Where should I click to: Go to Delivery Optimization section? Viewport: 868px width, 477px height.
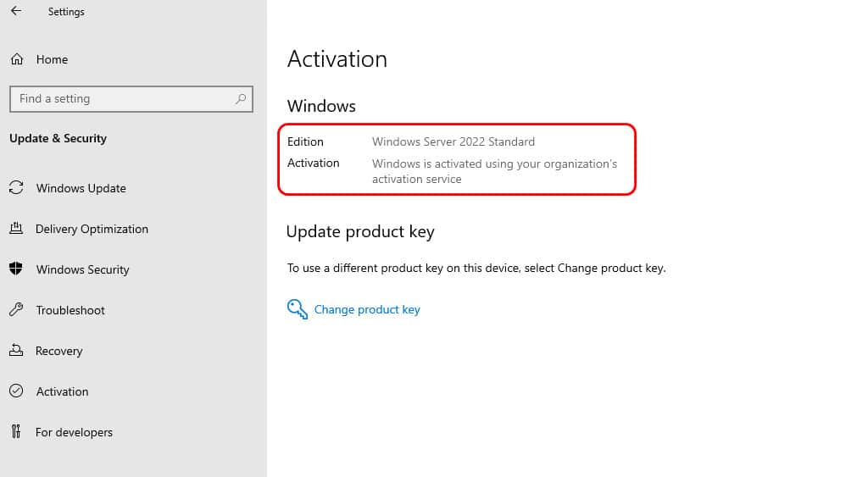click(92, 229)
